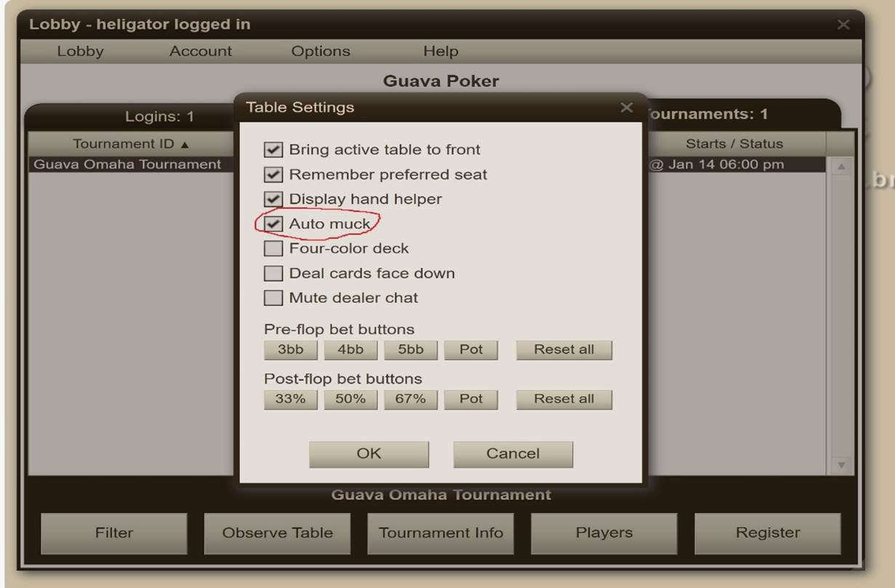Open the Account menu
The image size is (895, 588).
point(201,51)
